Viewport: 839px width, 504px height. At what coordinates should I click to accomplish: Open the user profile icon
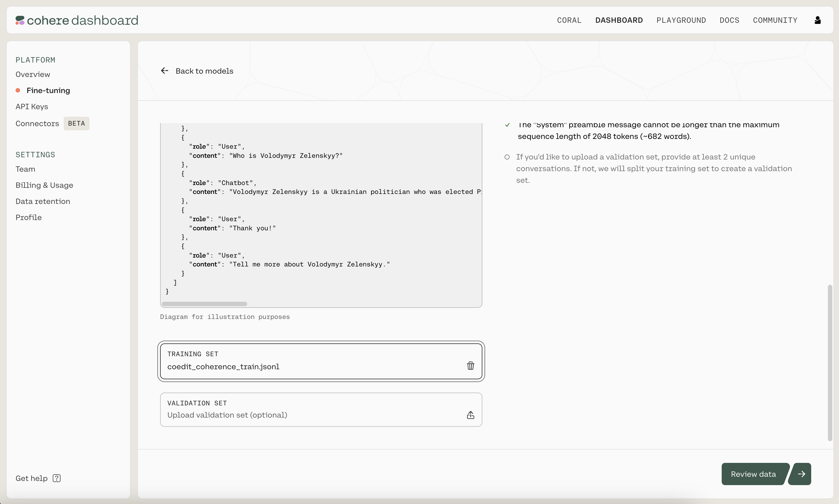click(818, 20)
